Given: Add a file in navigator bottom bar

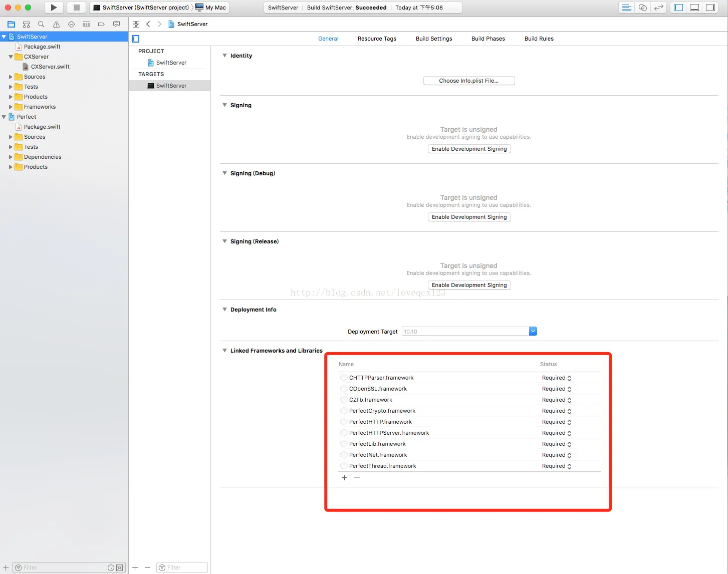Looking at the screenshot, I should click(x=6, y=567).
